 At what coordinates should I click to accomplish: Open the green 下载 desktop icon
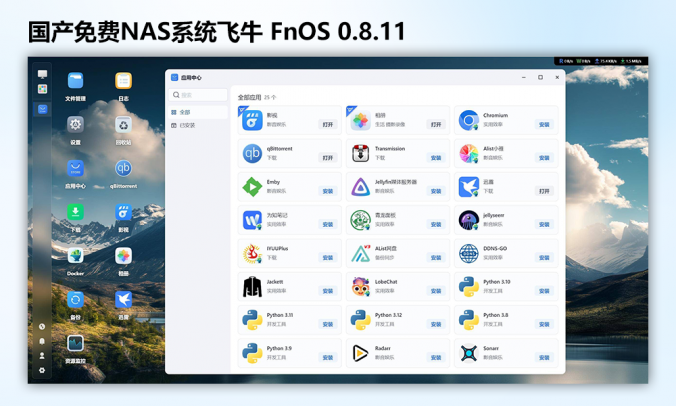tap(75, 212)
